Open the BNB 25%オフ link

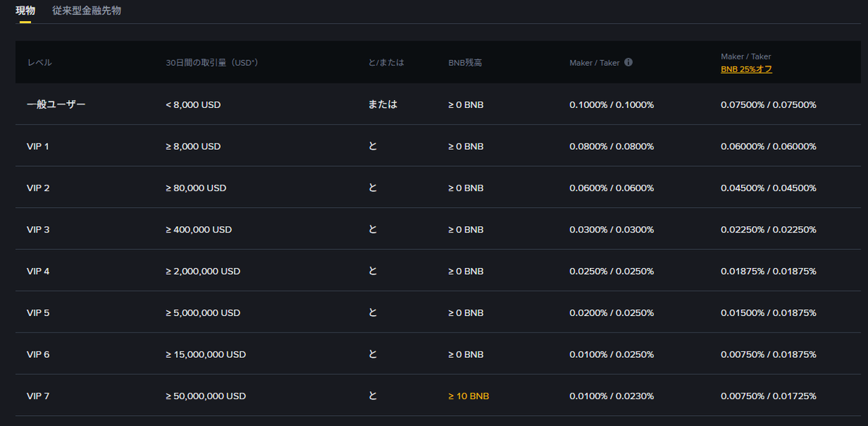point(746,70)
